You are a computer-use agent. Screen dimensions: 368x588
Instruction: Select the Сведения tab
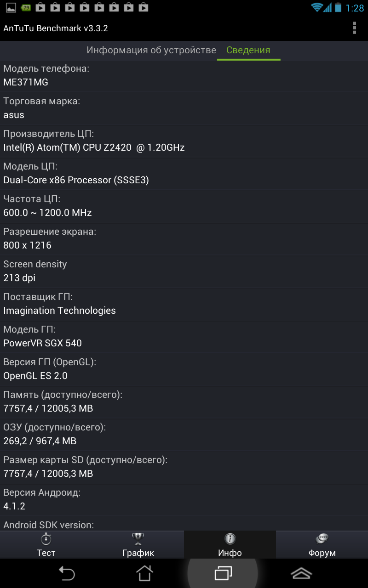pos(248,51)
